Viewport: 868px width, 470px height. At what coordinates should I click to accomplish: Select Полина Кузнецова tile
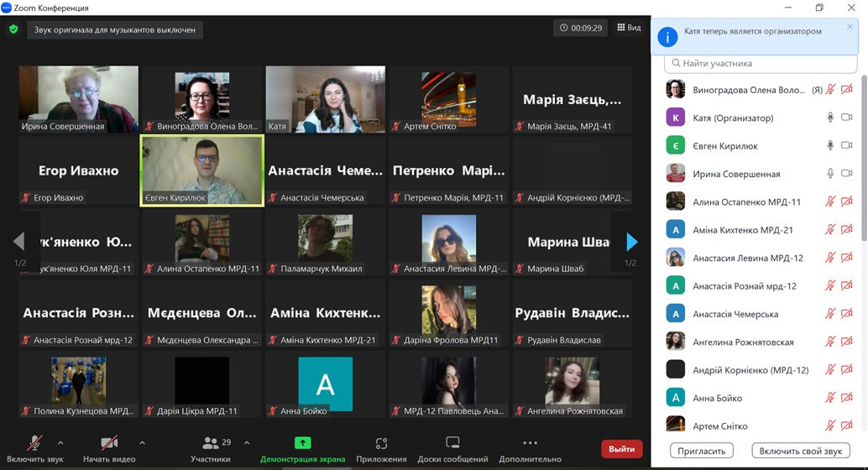click(x=79, y=384)
